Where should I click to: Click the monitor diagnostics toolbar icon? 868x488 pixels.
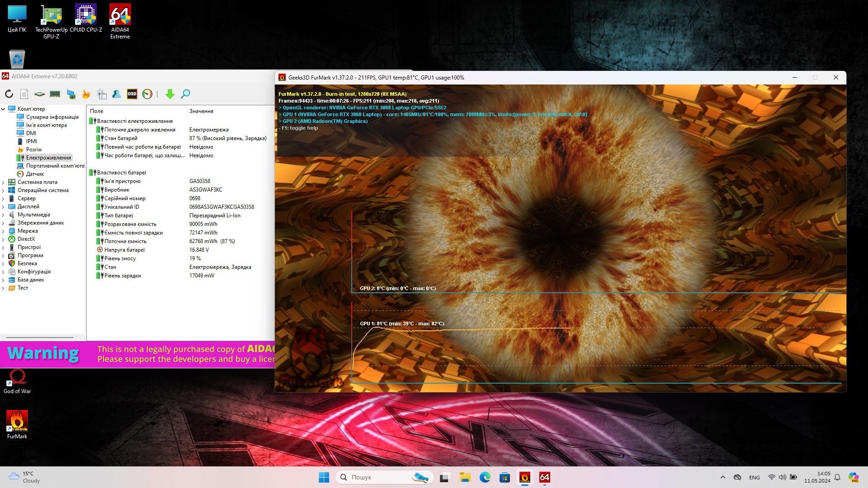pyautogui.click(x=71, y=94)
